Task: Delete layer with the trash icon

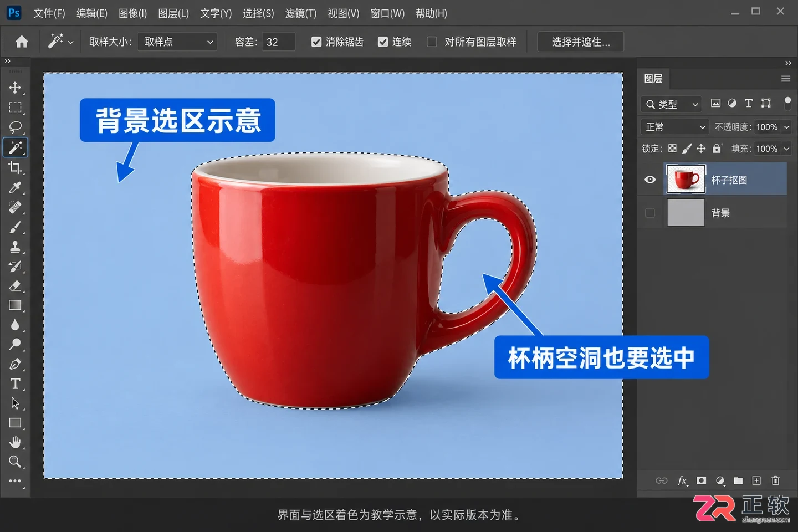Action: (x=775, y=480)
